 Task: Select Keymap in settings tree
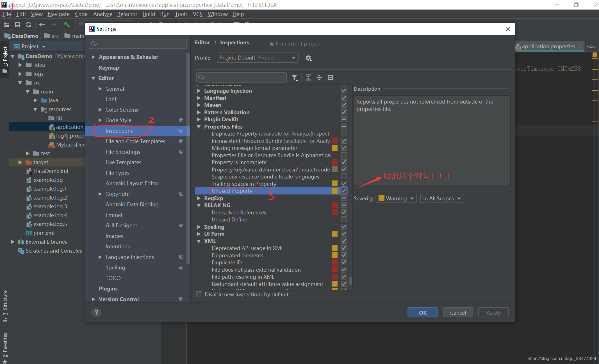pos(109,68)
